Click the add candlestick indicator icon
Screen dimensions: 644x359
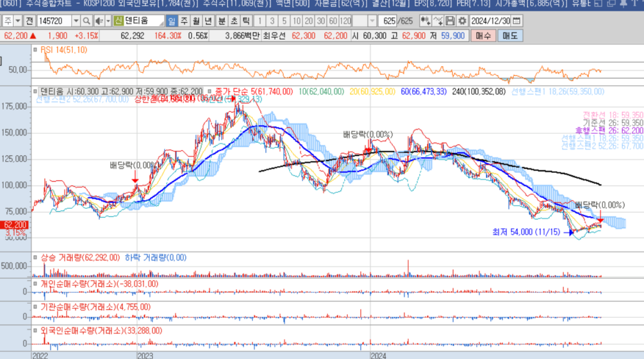426,21
